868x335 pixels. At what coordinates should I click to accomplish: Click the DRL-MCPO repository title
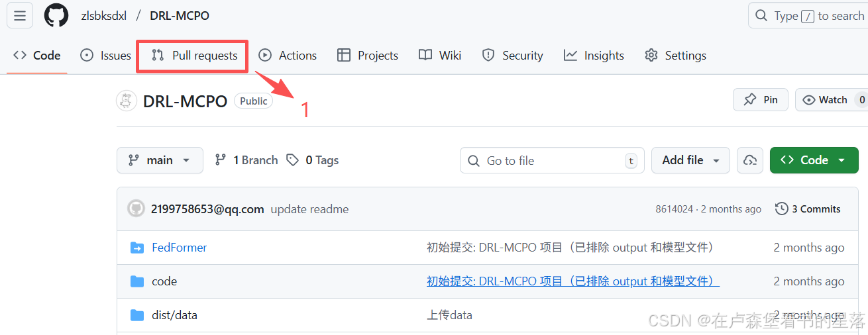pos(186,101)
